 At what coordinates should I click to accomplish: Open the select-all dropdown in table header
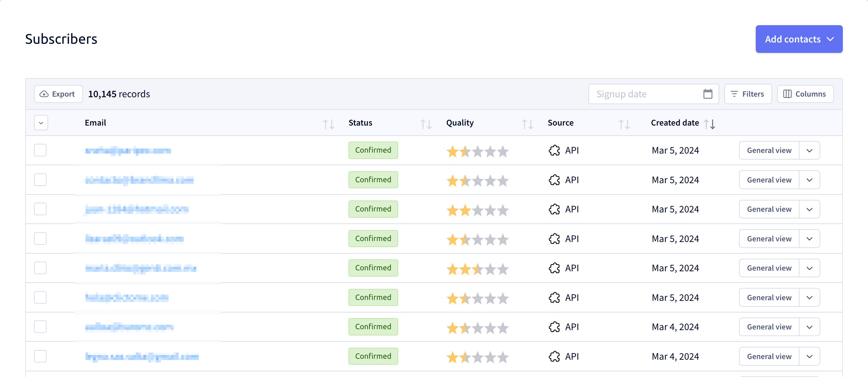(x=41, y=123)
